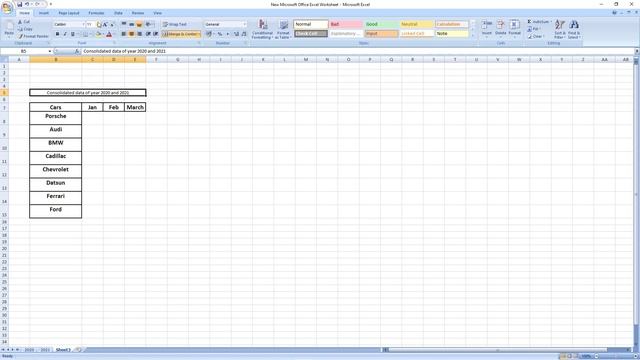This screenshot has width=640, height=360.
Task: Switch to the View tab
Action: pyautogui.click(x=158, y=13)
